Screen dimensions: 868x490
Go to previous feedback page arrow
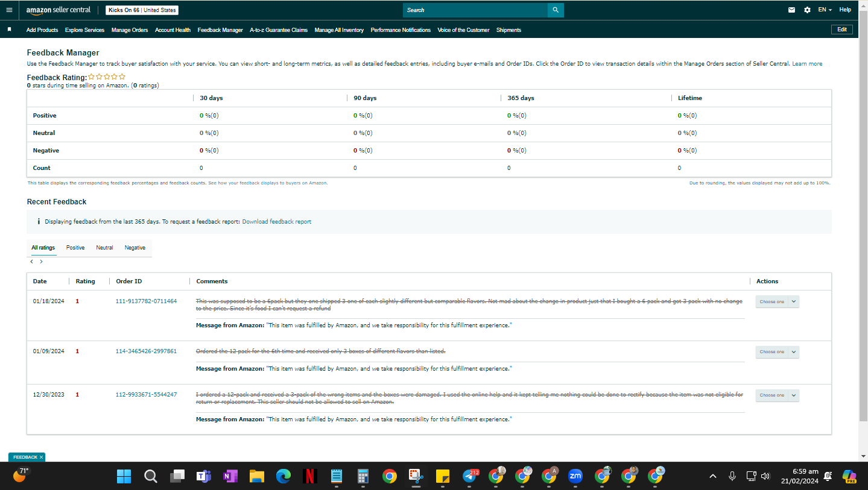tap(31, 262)
